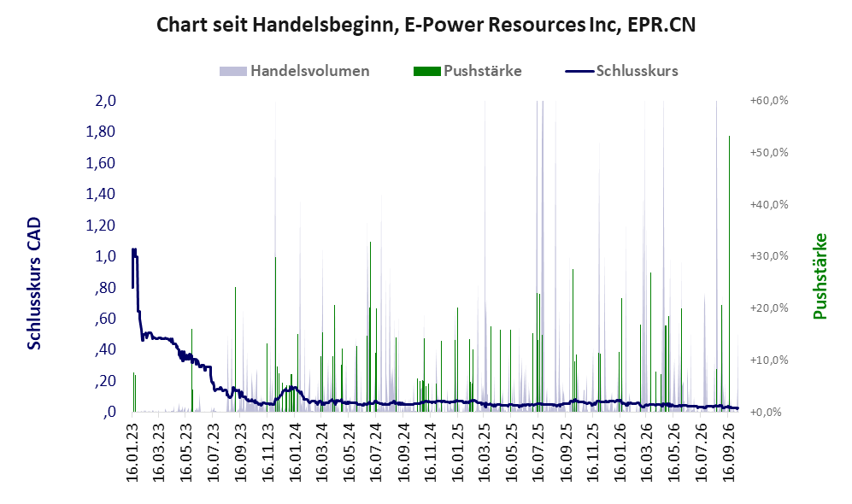Click the 16.01.26 date label

pyautogui.click(x=620, y=452)
